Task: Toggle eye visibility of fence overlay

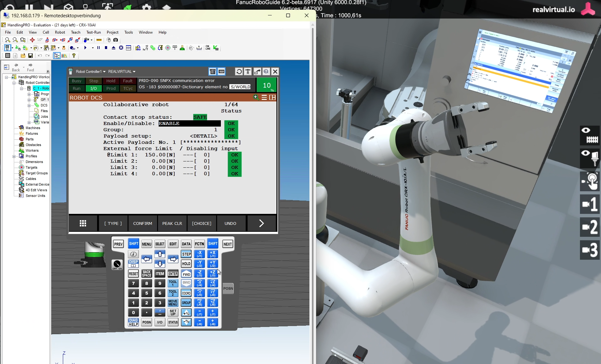Action: [x=590, y=135]
